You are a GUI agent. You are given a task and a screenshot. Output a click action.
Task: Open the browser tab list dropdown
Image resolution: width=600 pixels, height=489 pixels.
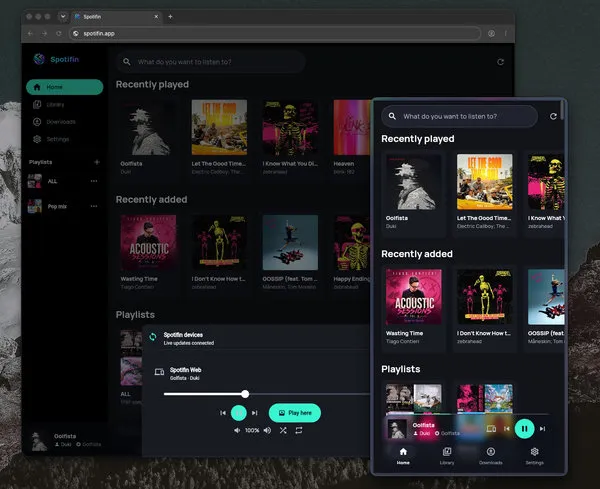pos(63,16)
